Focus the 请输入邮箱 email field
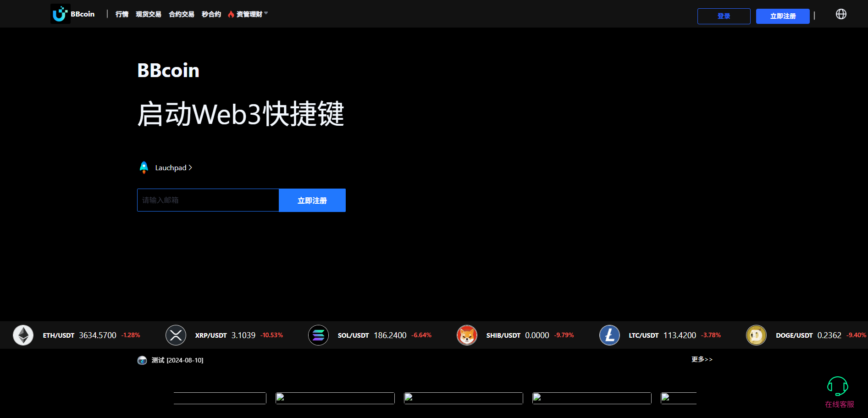 [208, 200]
